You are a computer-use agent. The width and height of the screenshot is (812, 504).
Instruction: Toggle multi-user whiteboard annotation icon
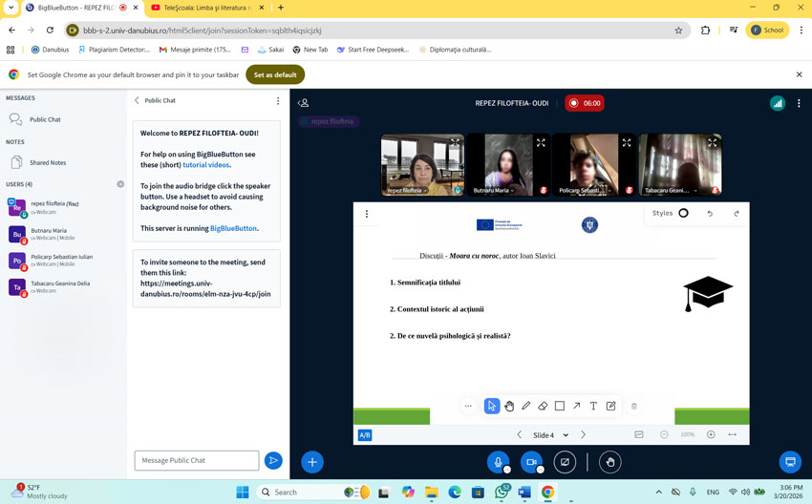639,434
